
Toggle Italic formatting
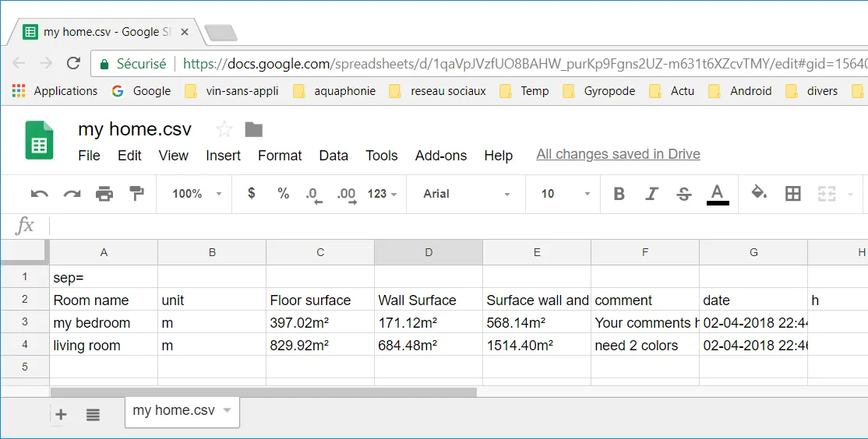[x=651, y=194]
